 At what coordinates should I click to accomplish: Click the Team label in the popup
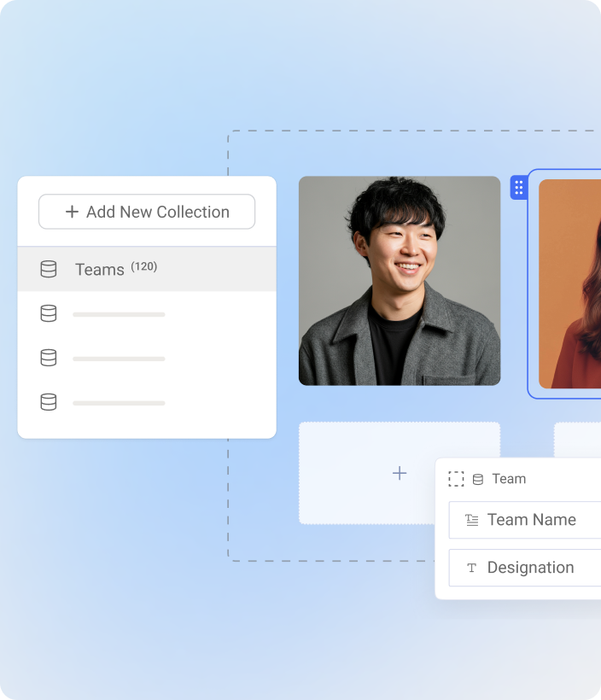[509, 479]
